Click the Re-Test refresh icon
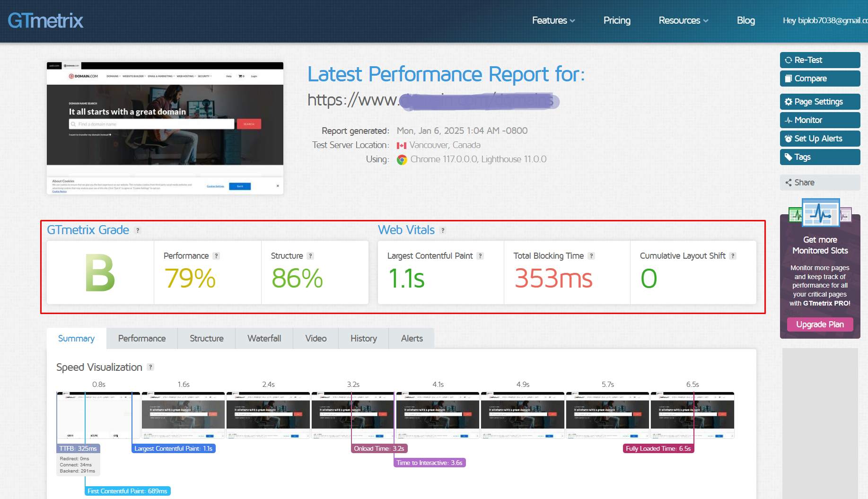This screenshot has height=499, width=868. coord(788,60)
